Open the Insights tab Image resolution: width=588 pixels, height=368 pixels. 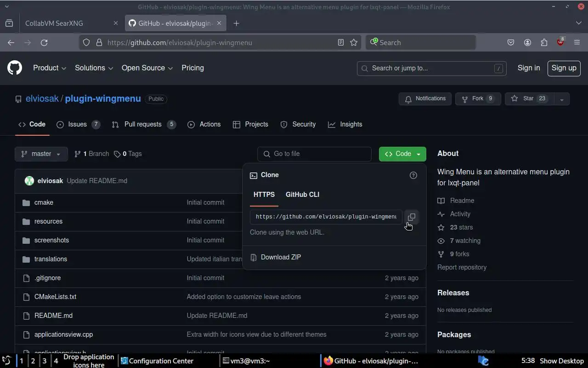(x=345, y=124)
